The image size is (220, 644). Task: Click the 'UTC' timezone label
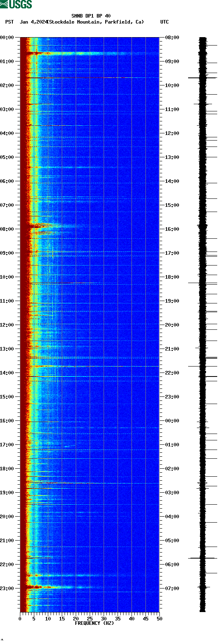click(x=165, y=22)
